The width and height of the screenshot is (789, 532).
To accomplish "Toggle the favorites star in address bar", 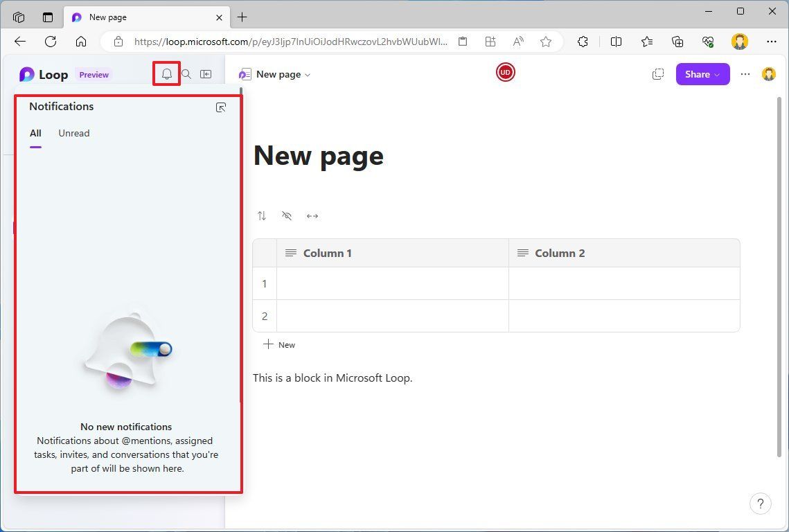I will (546, 42).
